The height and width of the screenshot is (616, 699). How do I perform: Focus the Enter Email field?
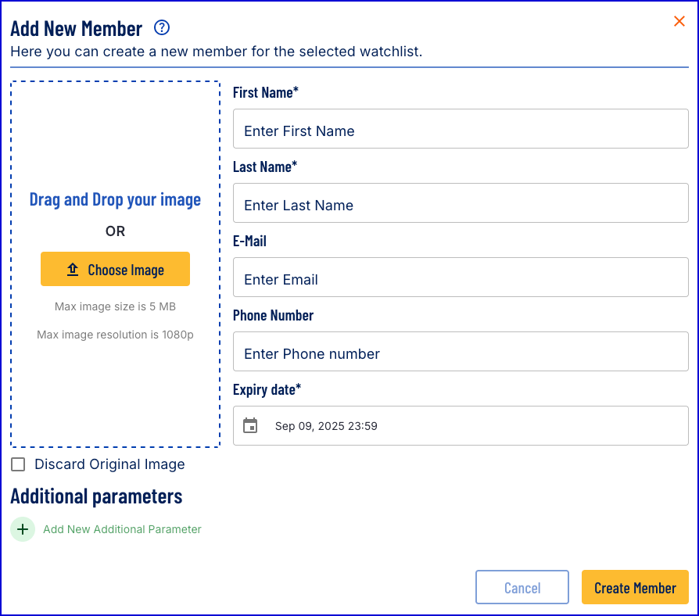(461, 278)
